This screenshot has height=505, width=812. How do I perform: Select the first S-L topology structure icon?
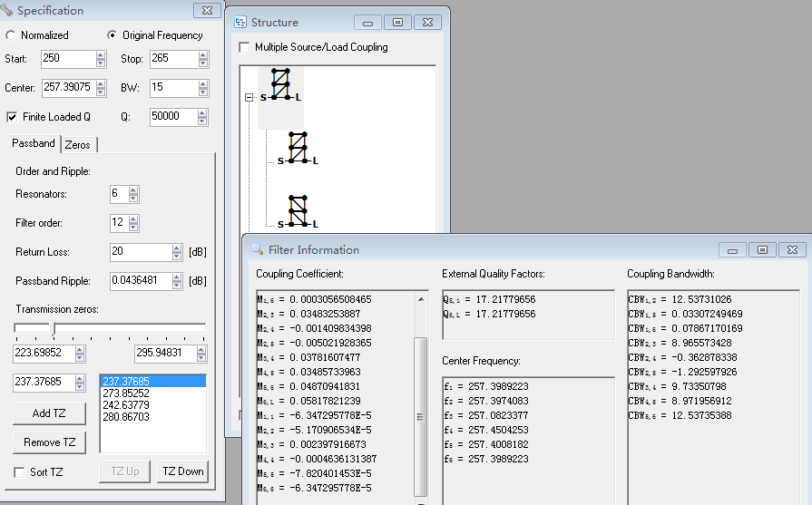pos(280,84)
